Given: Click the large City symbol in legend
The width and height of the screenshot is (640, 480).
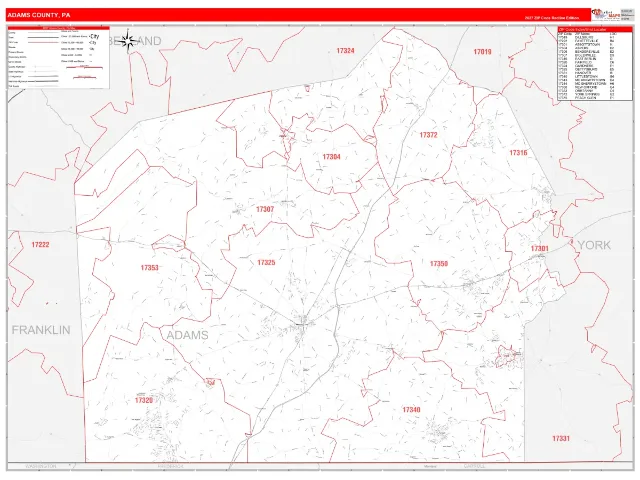Looking at the screenshot, I should [x=94, y=36].
